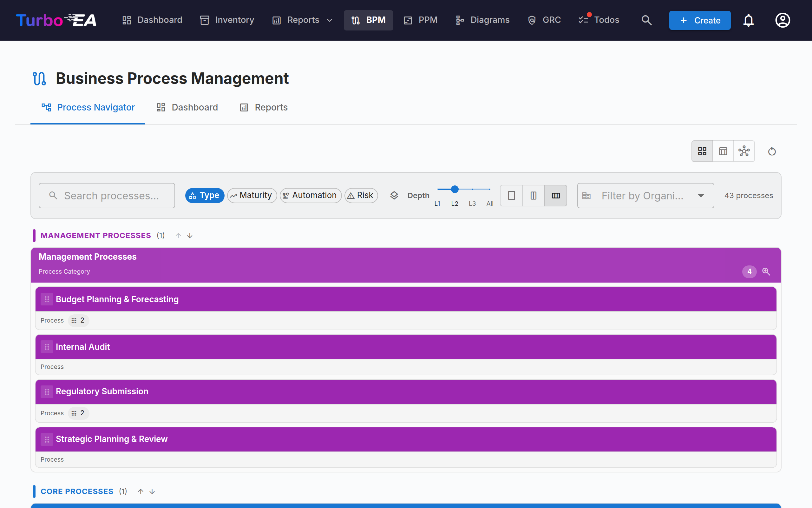Select the Process Navigator tab
The width and height of the screenshot is (812, 508).
[88, 108]
